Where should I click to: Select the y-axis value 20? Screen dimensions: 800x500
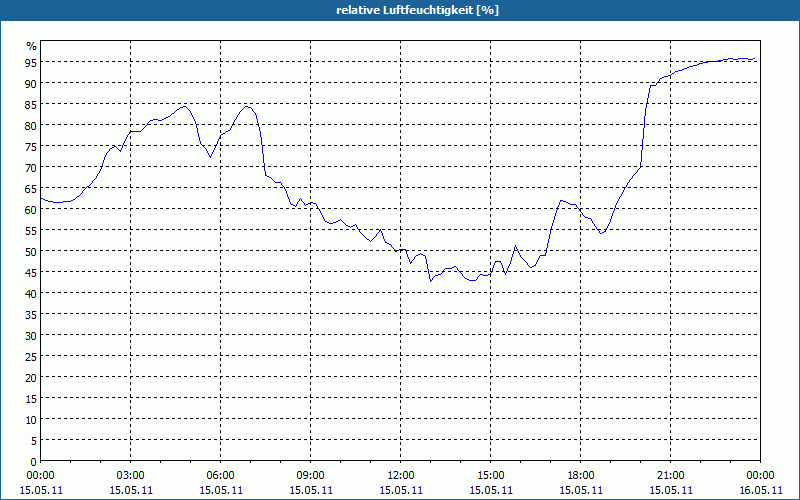[31, 378]
